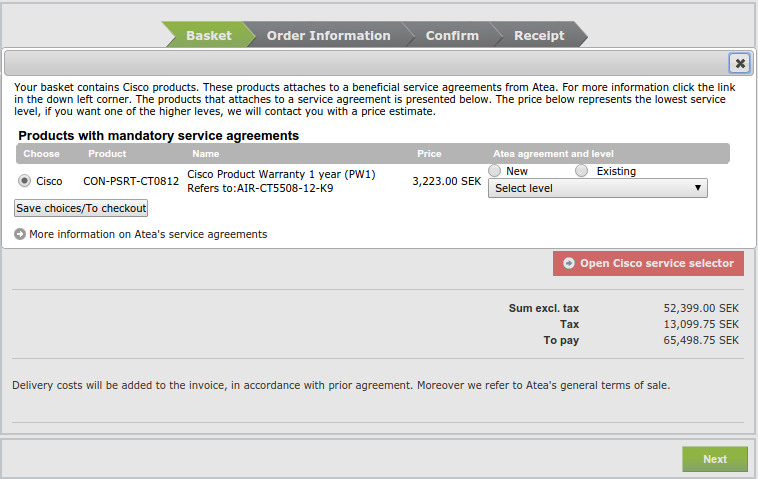Choose the Existing agreement option

[x=582, y=171]
